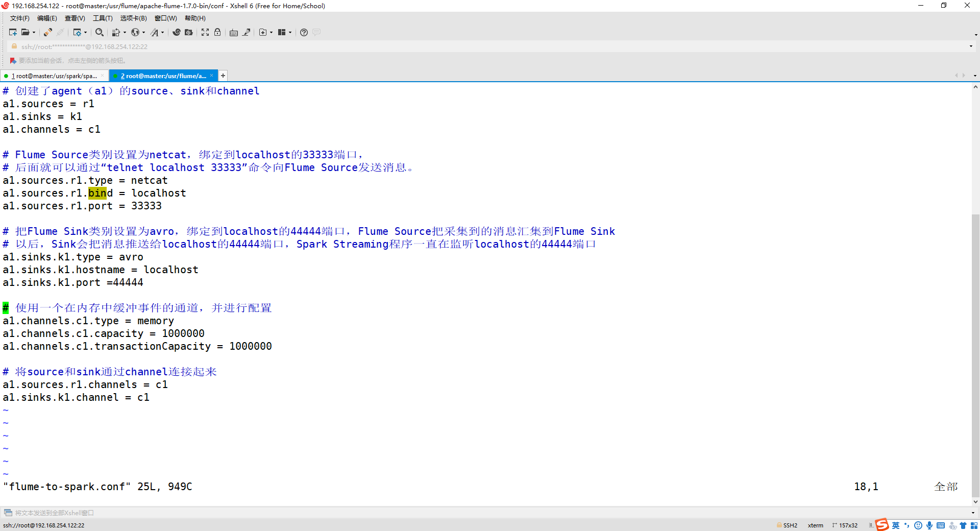Expand the color scheme dropdown arrow
This screenshot has height=531, width=980.
click(125, 32)
